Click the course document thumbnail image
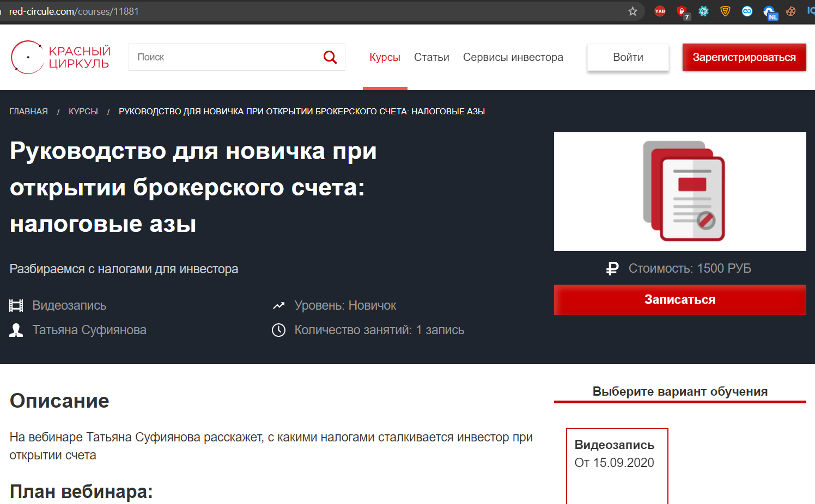Viewport: 815px width, 504px height. [680, 192]
